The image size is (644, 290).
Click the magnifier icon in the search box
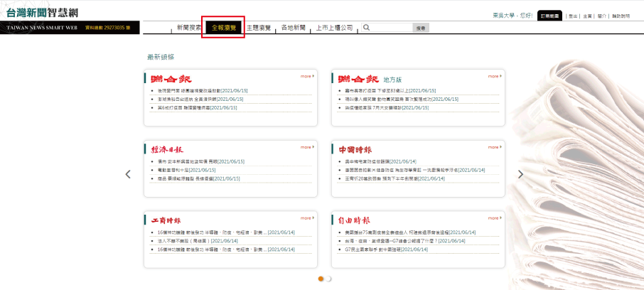pos(366,28)
